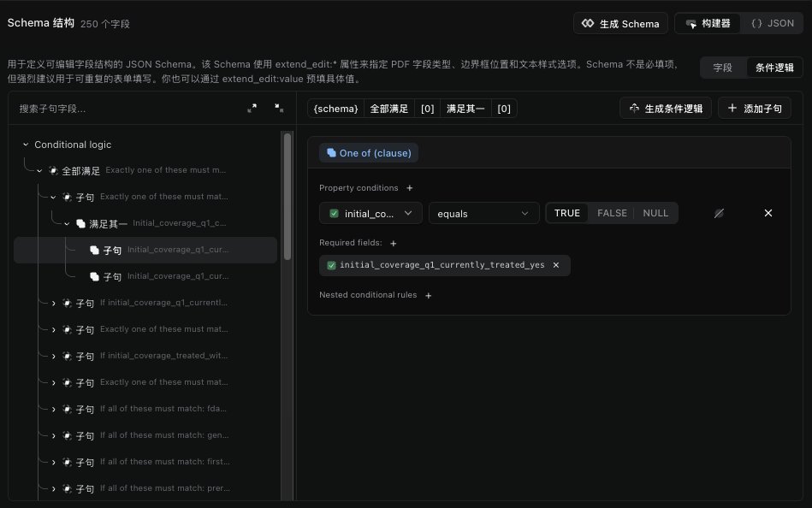
Task: Click the 子句 If initial_coverage_q1_currentl node icon
Action: pos(67,304)
